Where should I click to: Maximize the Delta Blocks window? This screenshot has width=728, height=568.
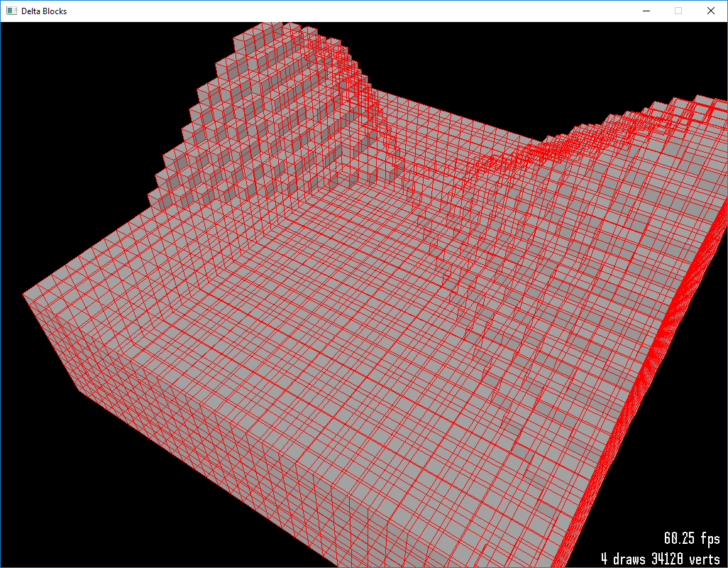(x=678, y=11)
